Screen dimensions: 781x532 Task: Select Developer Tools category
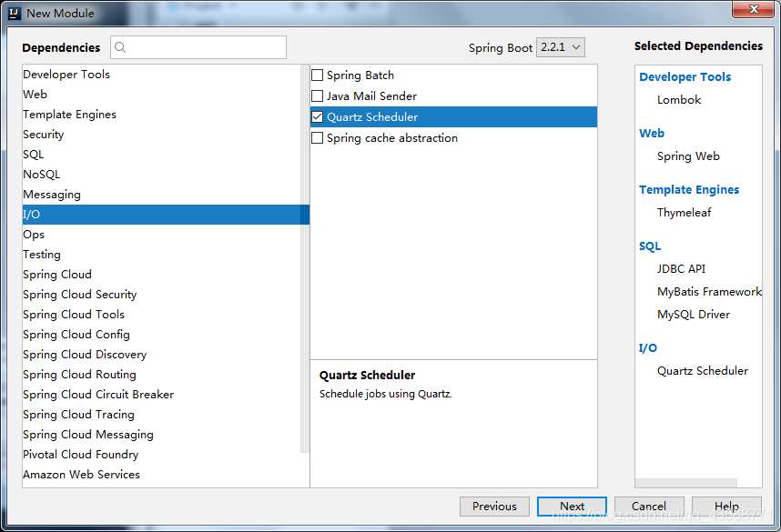point(161,75)
